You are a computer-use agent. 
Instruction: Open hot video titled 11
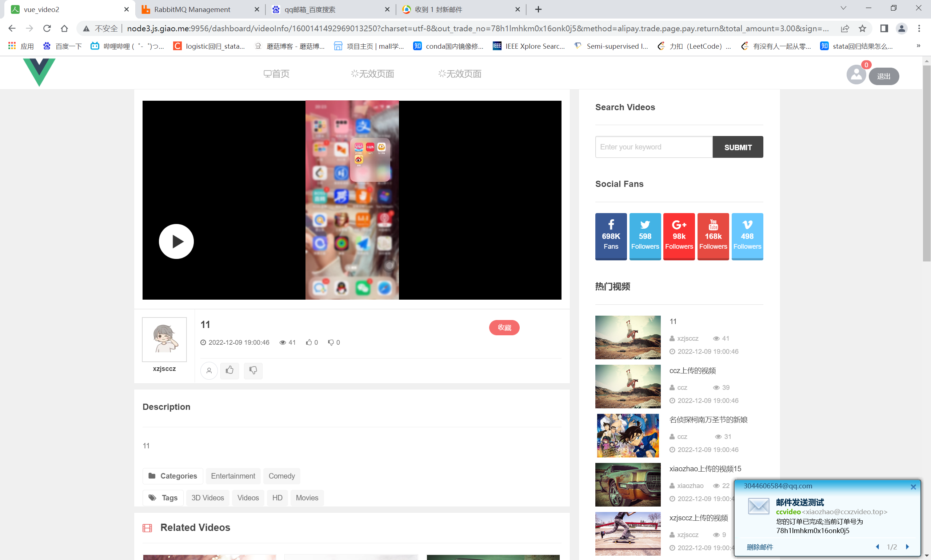pyautogui.click(x=673, y=321)
